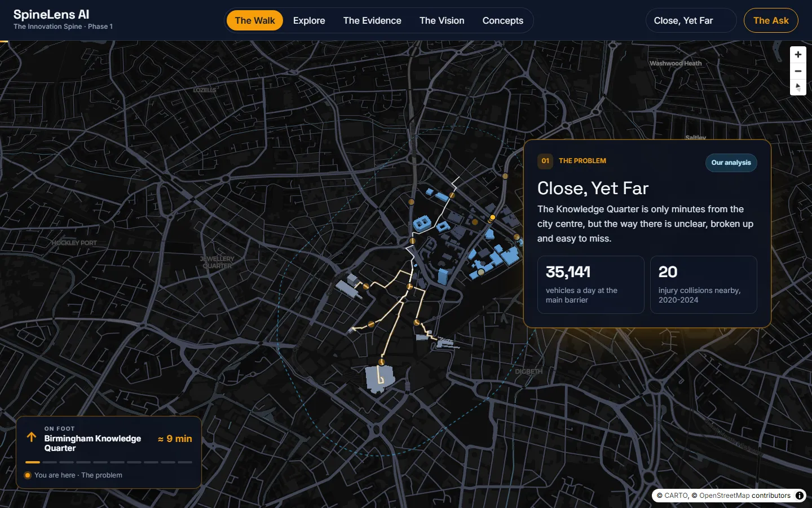This screenshot has height=508, width=812.
Task: Click 'Birmingham Knowledge Quarter' destination text
Action: [92, 443]
